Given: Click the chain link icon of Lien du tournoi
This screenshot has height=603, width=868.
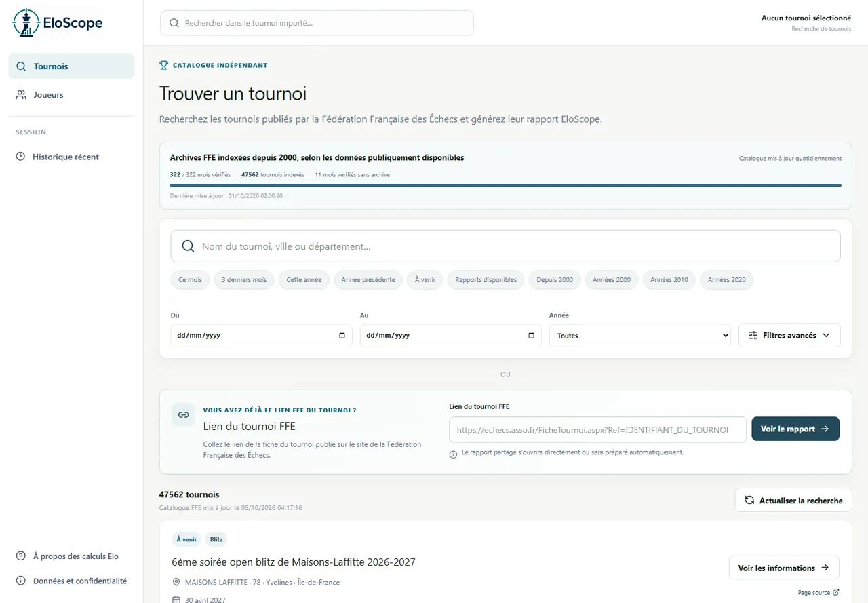Looking at the screenshot, I should 183,414.
